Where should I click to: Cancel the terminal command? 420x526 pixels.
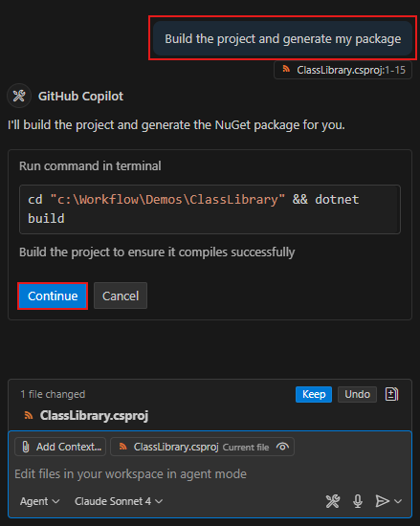[121, 296]
